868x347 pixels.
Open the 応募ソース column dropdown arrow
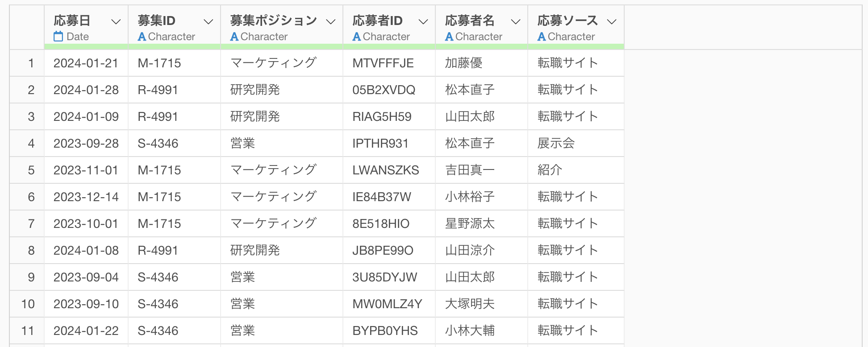pos(612,21)
